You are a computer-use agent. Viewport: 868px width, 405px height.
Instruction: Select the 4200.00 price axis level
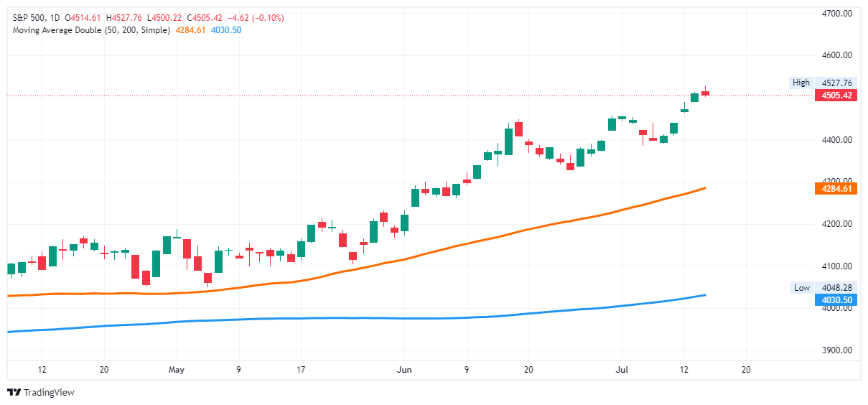point(836,224)
